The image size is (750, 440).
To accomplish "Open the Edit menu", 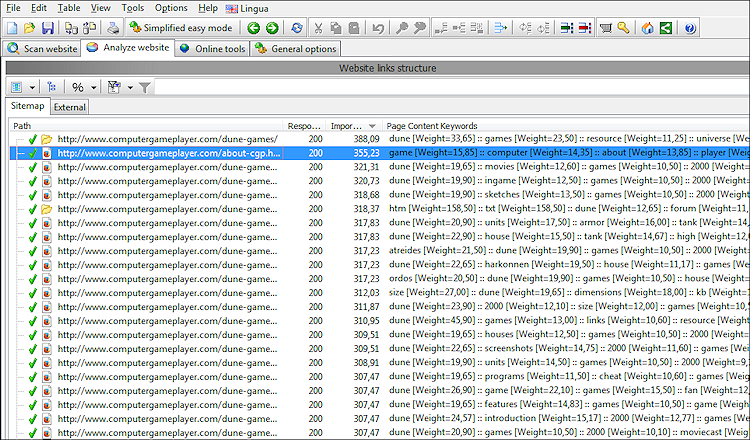I will (39, 8).
